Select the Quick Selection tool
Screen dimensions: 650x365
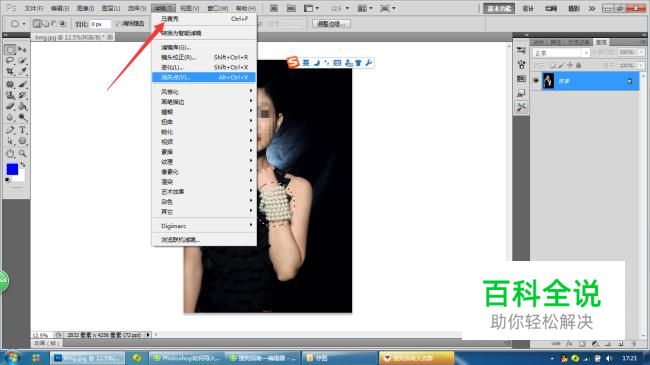point(22,61)
